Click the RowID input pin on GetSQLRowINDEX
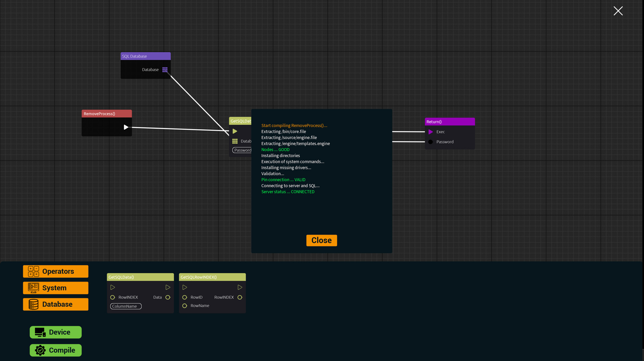Image resolution: width=644 pixels, height=361 pixels. point(184,297)
